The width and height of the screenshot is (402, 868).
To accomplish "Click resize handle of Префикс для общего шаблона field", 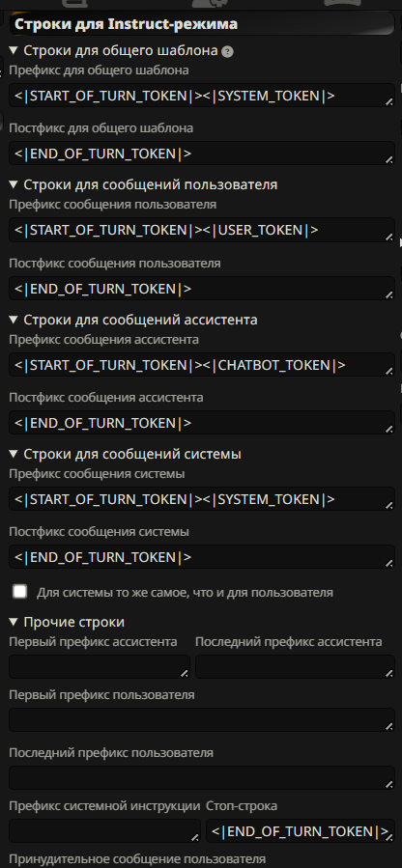I will pos(389,101).
